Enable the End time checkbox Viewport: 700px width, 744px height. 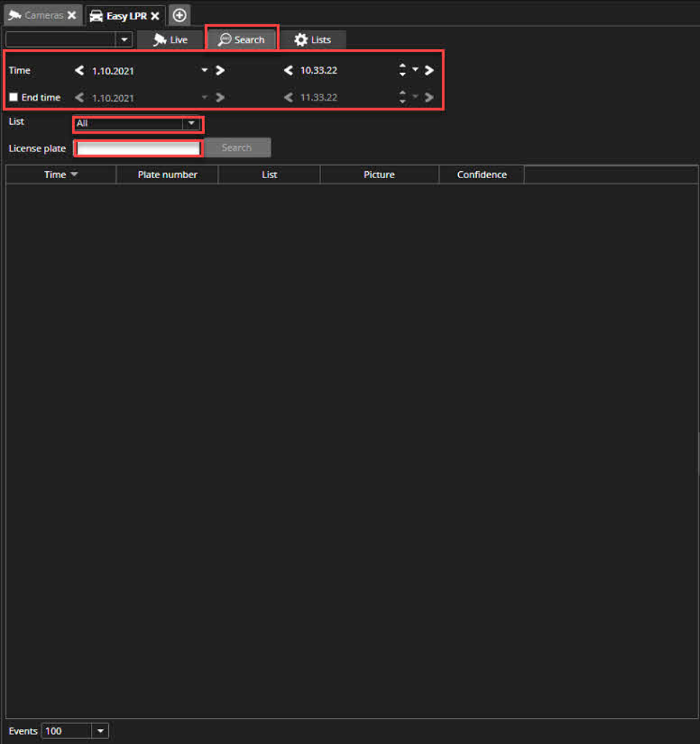14,97
